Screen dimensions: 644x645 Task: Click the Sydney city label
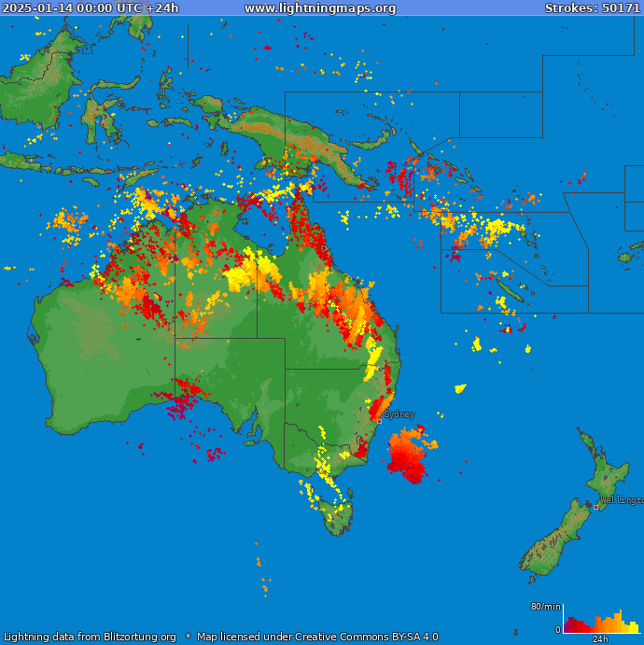(399, 414)
